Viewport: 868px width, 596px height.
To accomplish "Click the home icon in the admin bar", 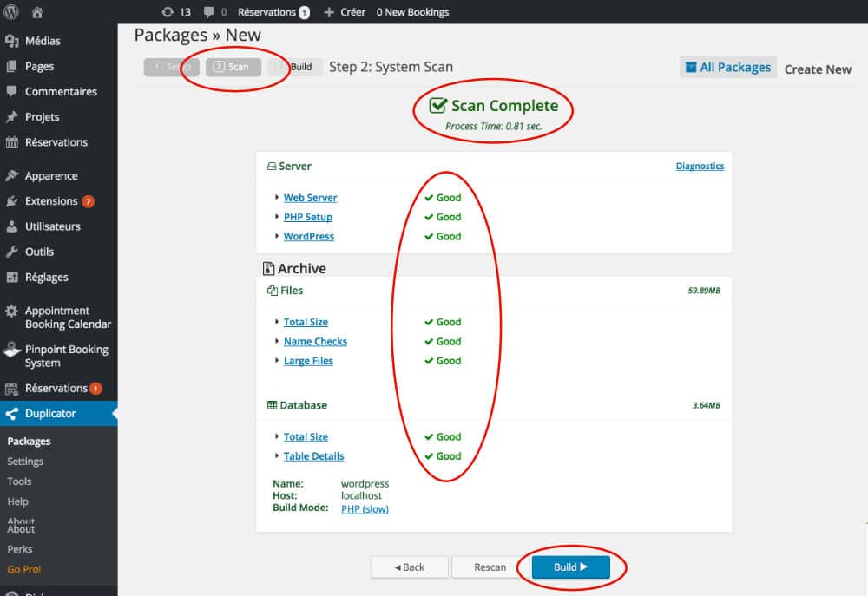I will click(x=35, y=12).
